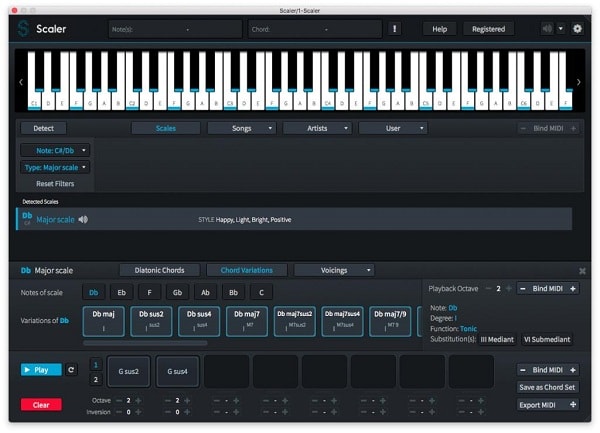The width and height of the screenshot is (600, 433).
Task: Close the chord panel with X icon
Action: click(x=582, y=271)
